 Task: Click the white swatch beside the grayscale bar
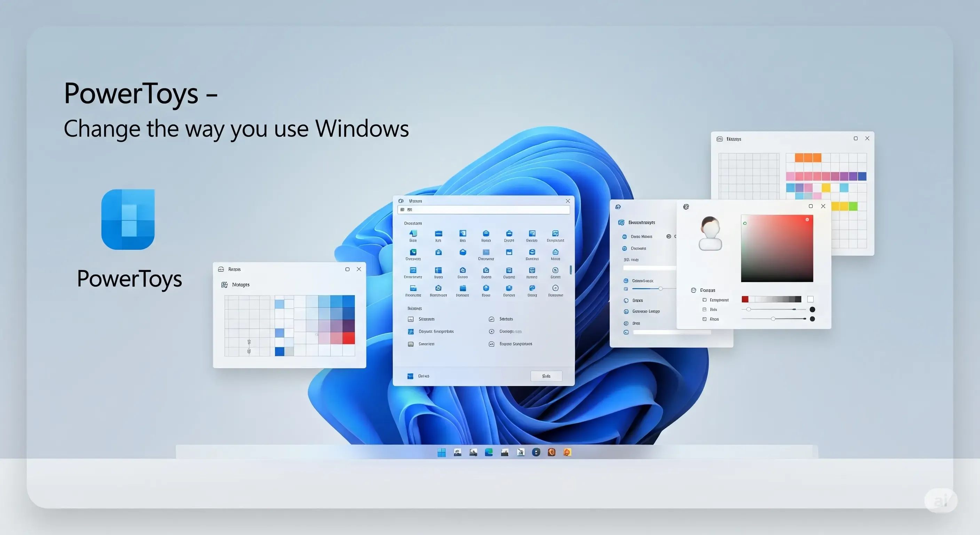click(810, 299)
